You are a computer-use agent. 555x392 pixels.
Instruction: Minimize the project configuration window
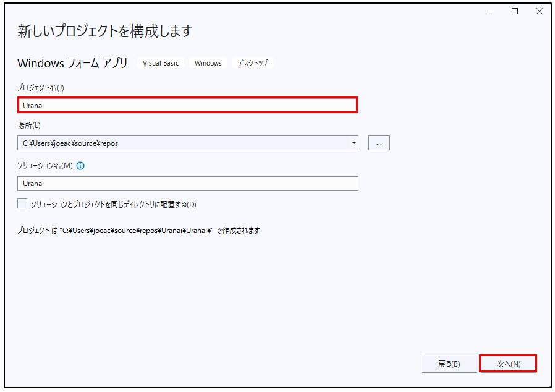(489, 11)
